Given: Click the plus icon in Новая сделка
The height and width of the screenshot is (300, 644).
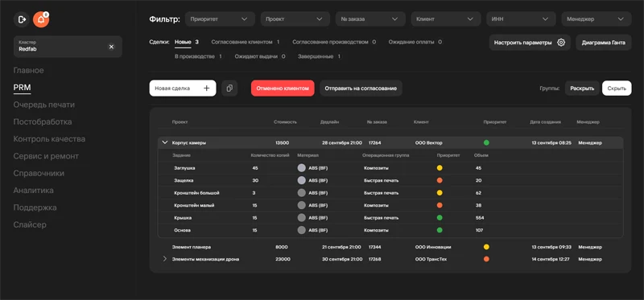Looking at the screenshot, I should pyautogui.click(x=207, y=88).
